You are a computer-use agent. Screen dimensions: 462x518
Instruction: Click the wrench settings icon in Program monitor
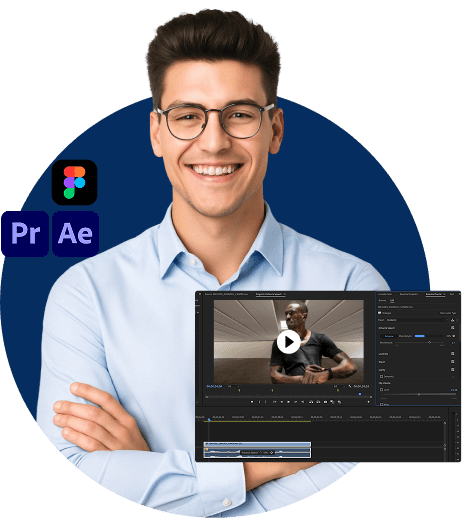tap(350, 386)
